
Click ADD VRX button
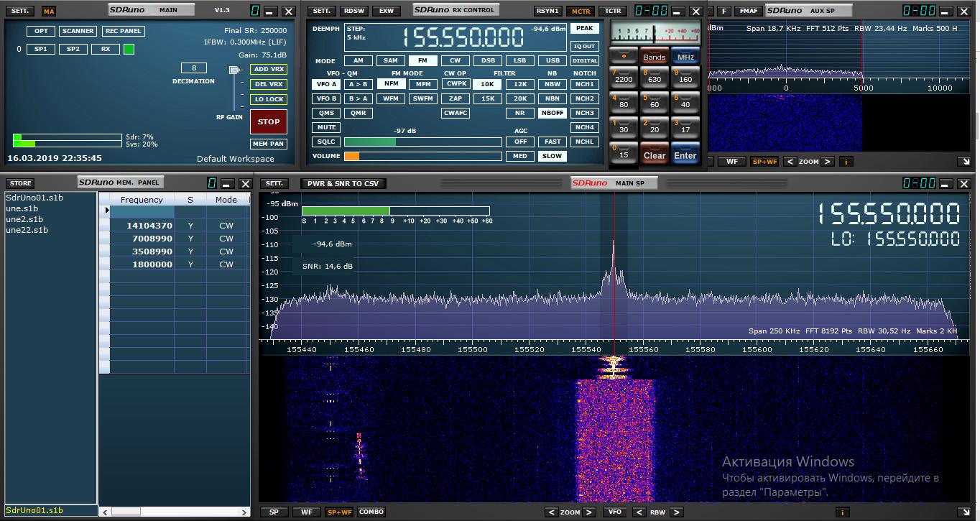point(269,69)
